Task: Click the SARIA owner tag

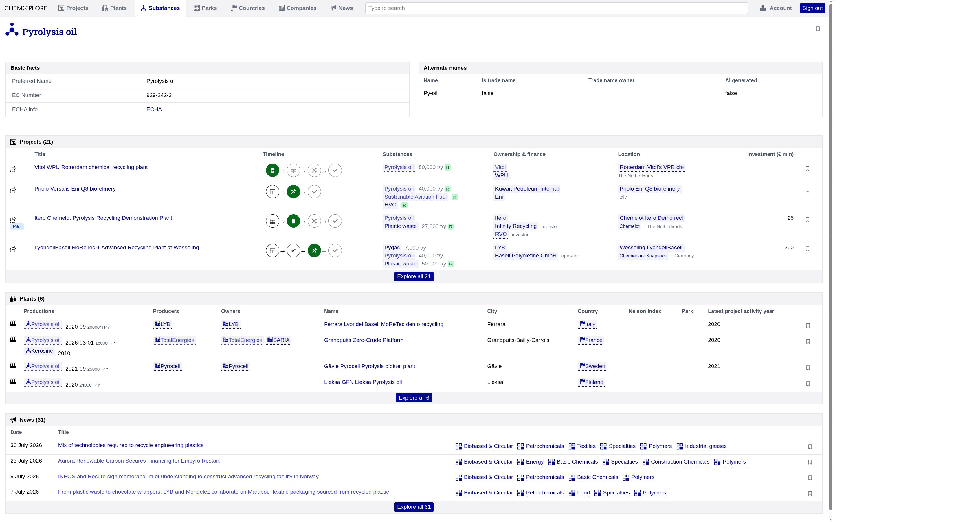Action: point(278,340)
